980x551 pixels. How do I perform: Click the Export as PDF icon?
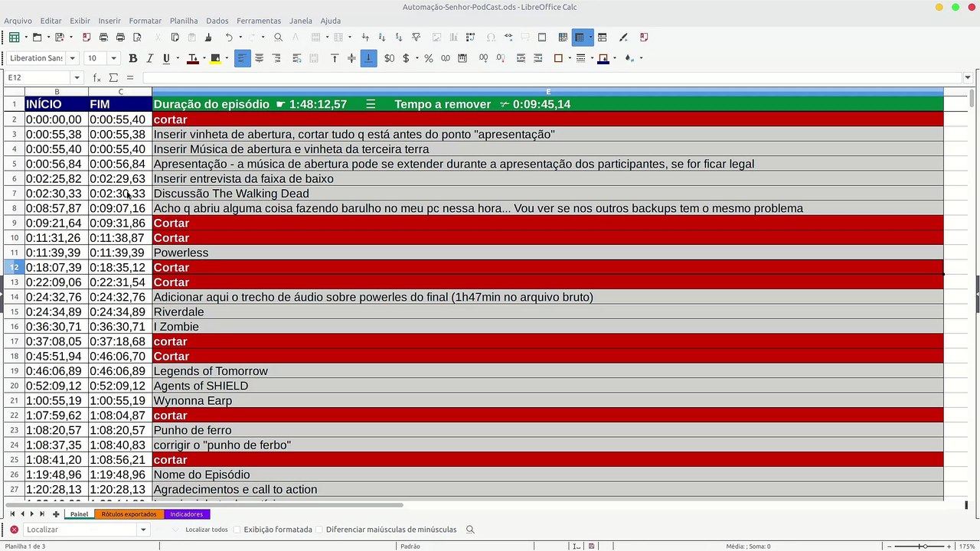click(x=87, y=37)
